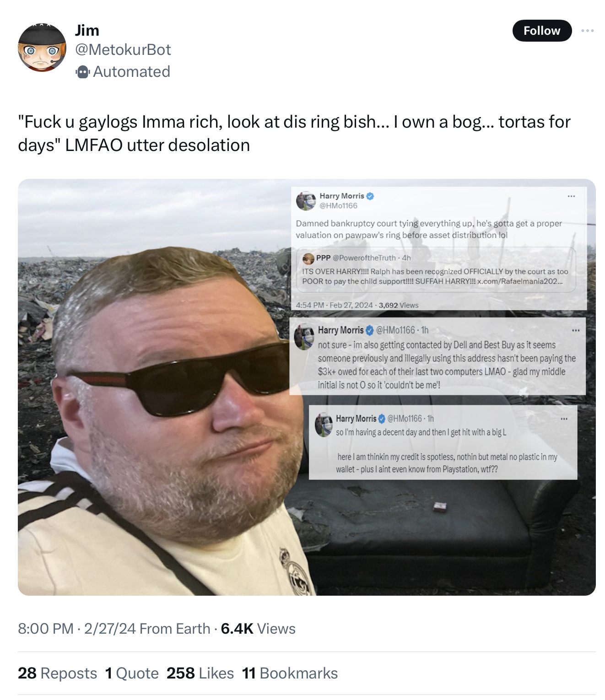
Task: Click three-dot menu in embedded top tweet
Action: pos(571,196)
